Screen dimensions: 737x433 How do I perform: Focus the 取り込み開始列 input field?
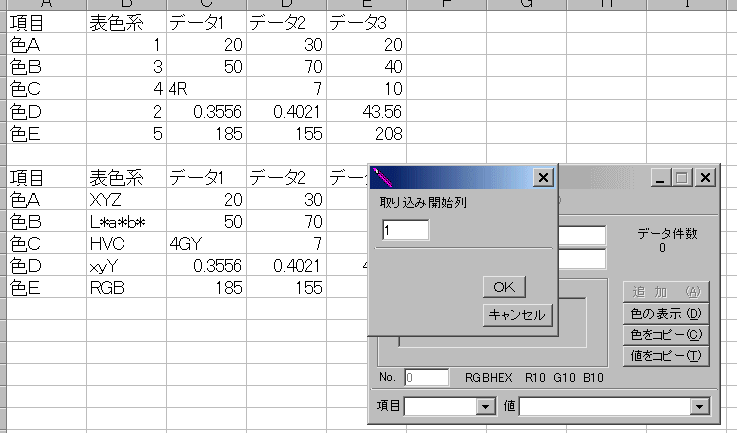pyautogui.click(x=405, y=230)
